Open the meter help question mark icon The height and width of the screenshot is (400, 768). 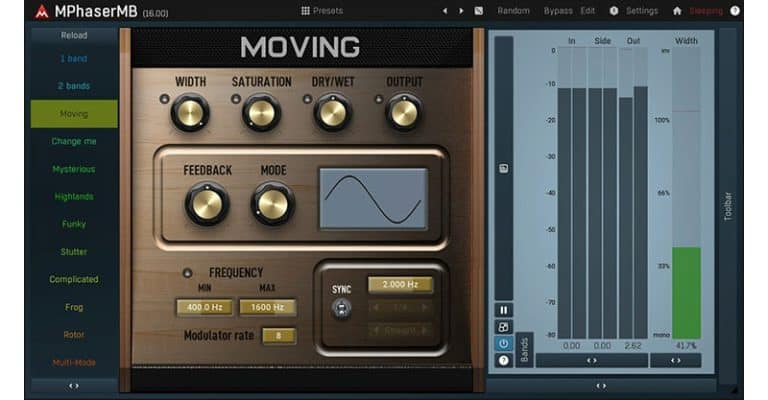coord(504,361)
